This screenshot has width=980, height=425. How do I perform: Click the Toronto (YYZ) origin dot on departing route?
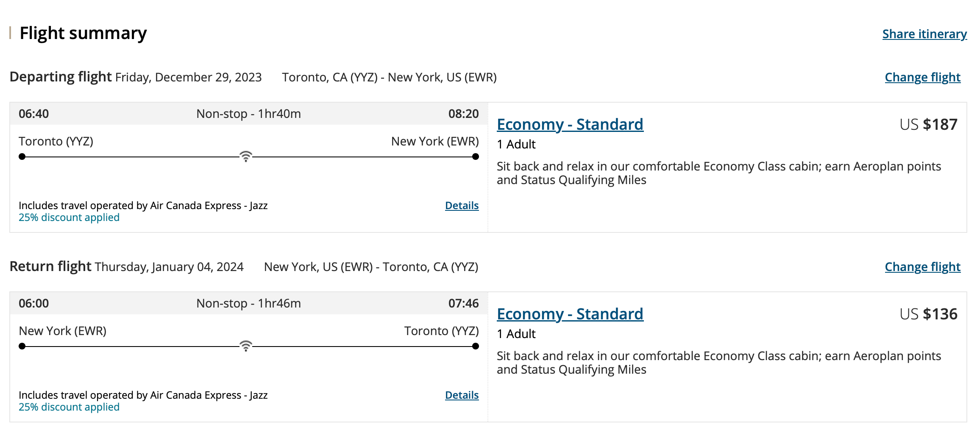(x=22, y=157)
